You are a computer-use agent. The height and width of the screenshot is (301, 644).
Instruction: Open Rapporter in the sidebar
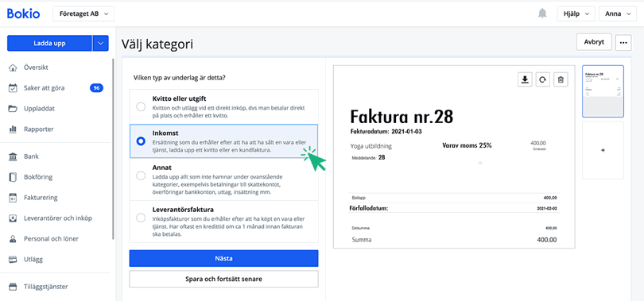(x=39, y=129)
